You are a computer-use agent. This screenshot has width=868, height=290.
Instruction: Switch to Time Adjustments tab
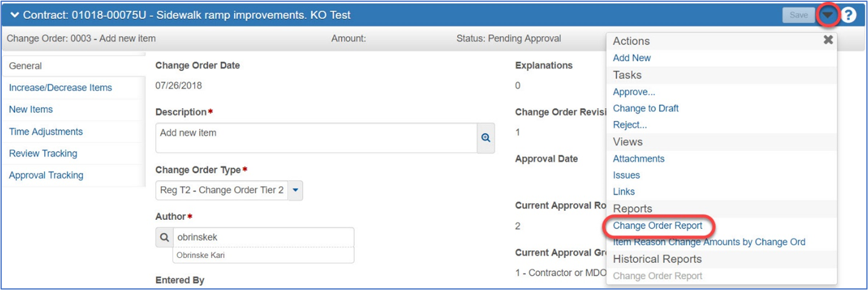tap(46, 132)
